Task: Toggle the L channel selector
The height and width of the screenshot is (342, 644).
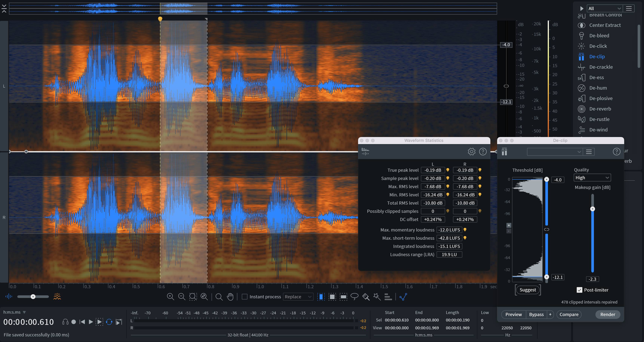Action: click(4, 86)
